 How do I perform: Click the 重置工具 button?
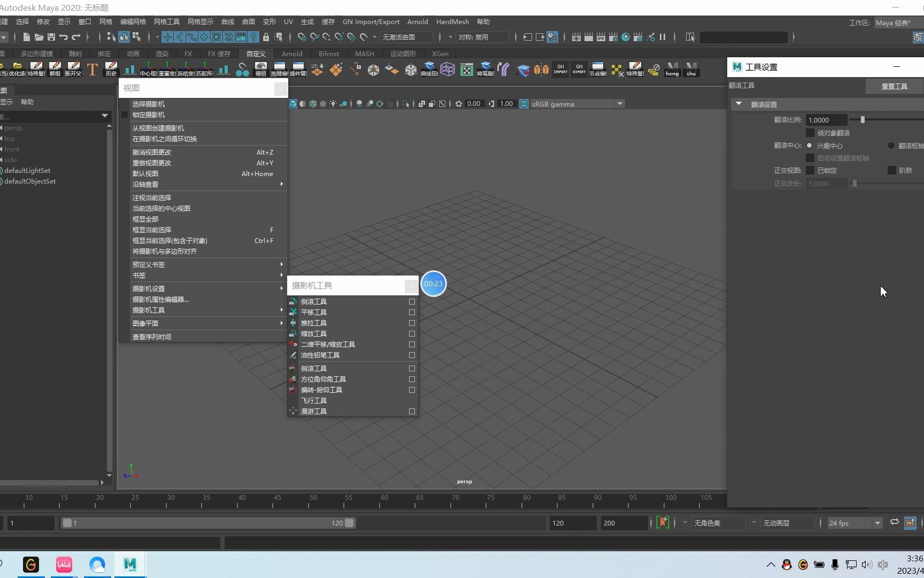[x=895, y=86]
